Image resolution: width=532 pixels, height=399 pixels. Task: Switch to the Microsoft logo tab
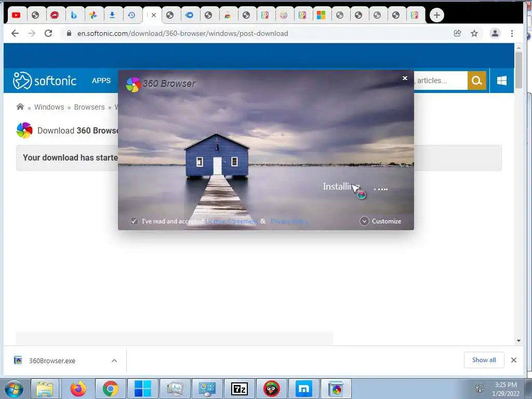321,15
